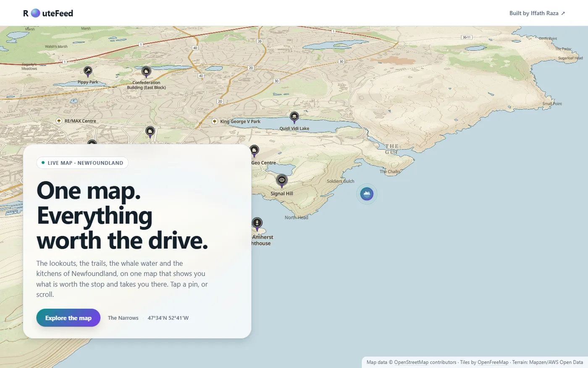
Task: Open the Built by Iffath Raza link
Action: 537,13
